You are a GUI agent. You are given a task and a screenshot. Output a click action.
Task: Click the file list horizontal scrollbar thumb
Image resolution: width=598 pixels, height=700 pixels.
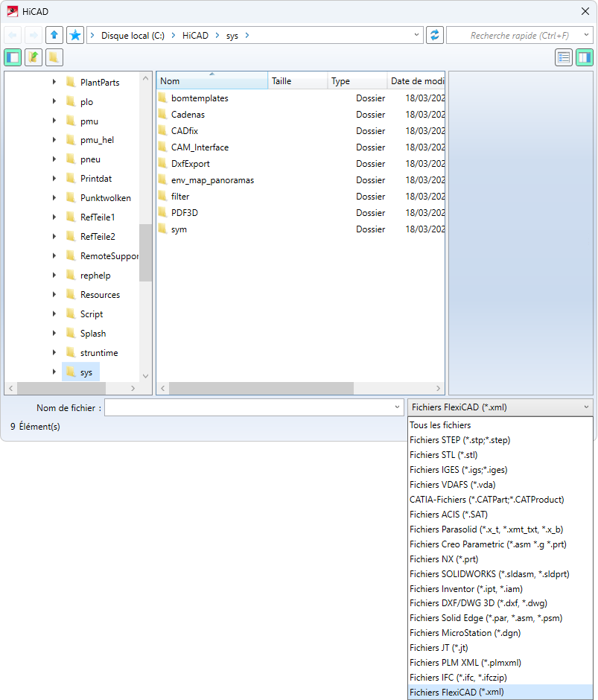[261, 389]
